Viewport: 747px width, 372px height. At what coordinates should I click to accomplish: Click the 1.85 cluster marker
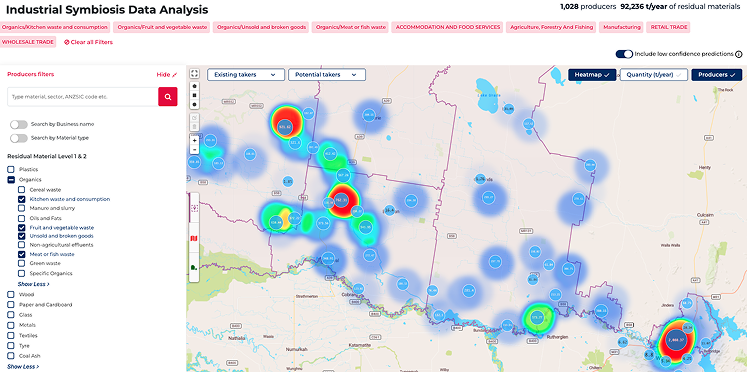click(x=288, y=181)
